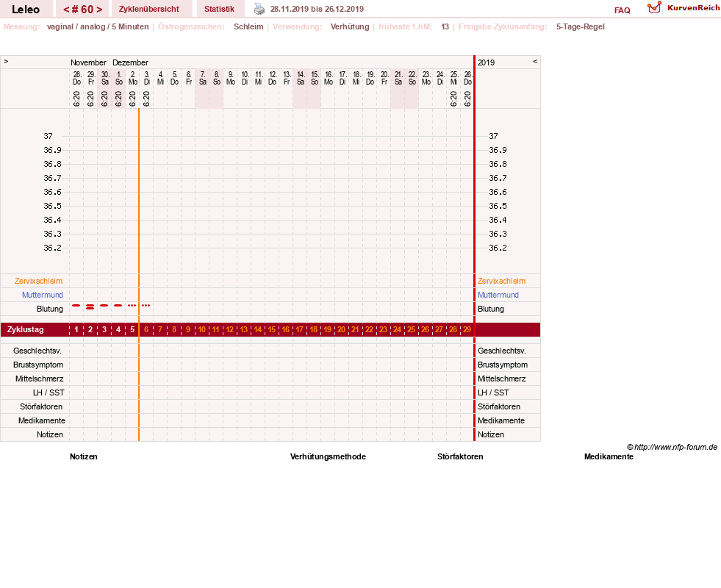
Task: Click the Schleim estrogen sign value
Action: coord(248,26)
